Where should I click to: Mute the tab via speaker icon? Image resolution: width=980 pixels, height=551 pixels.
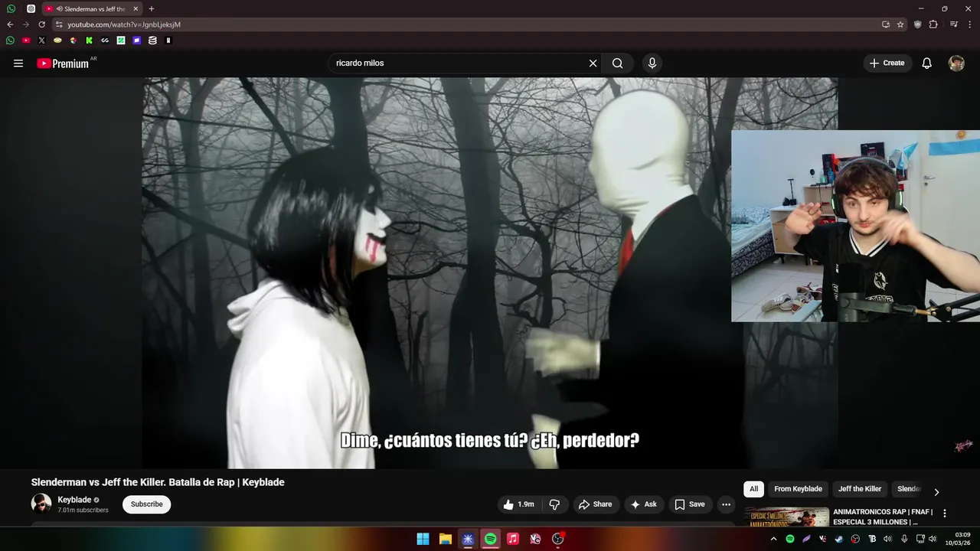point(59,9)
